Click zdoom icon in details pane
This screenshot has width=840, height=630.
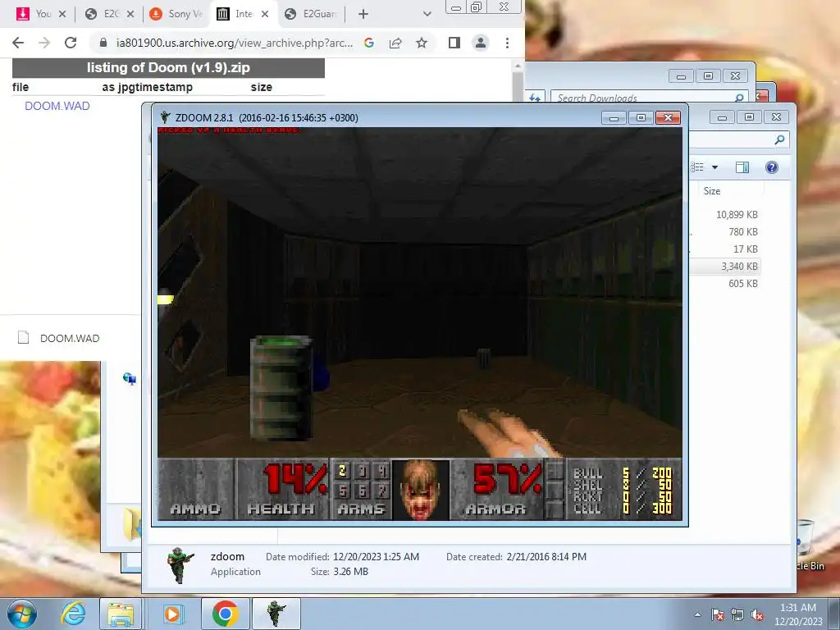180,564
